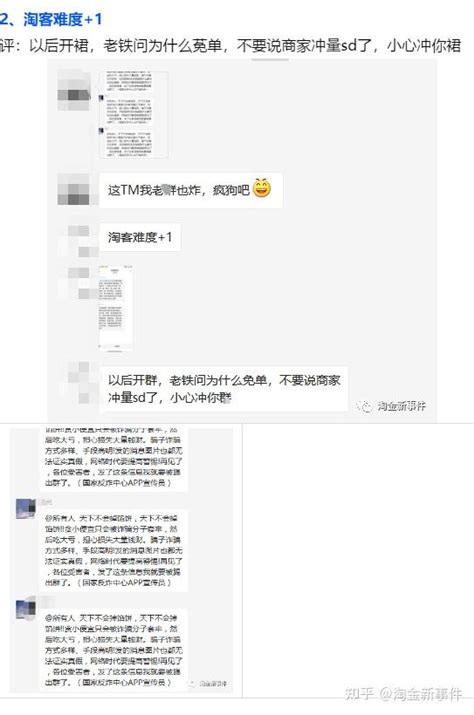The width and height of the screenshot is (474, 715).
Task: Click the avatar beside the tall phone screenshot
Action: 78,283
